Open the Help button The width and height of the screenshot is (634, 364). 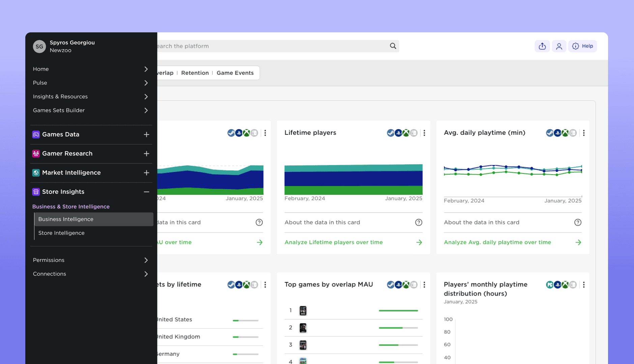click(x=583, y=46)
